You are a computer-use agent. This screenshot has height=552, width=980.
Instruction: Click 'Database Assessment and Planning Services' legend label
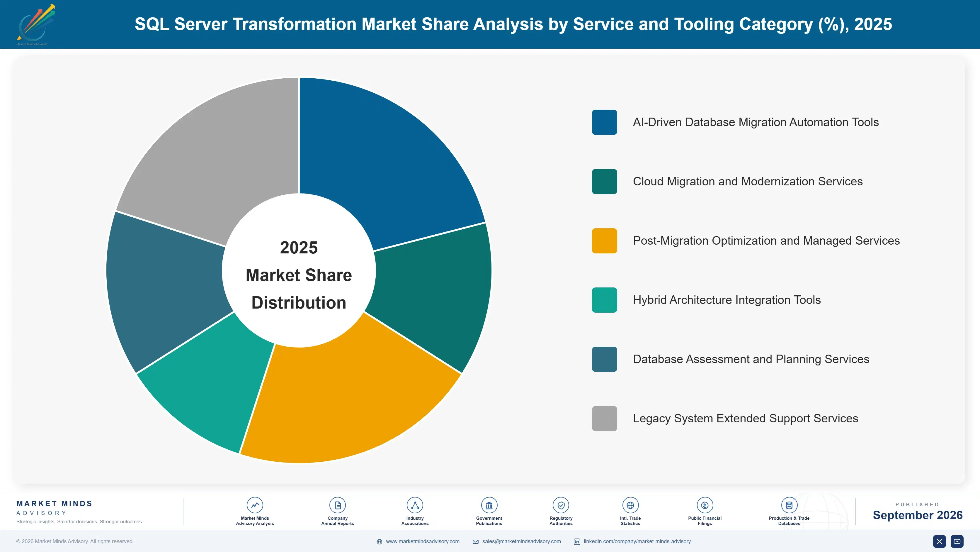coord(751,359)
